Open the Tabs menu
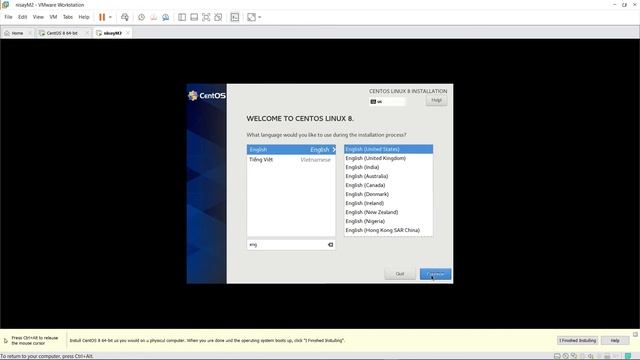This screenshot has width=640, height=360. tap(68, 17)
